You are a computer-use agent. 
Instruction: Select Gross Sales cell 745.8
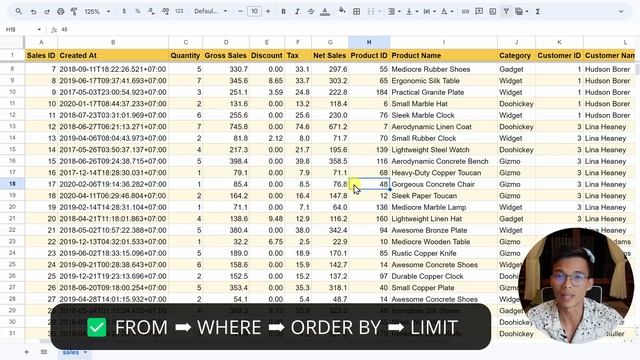point(226,127)
